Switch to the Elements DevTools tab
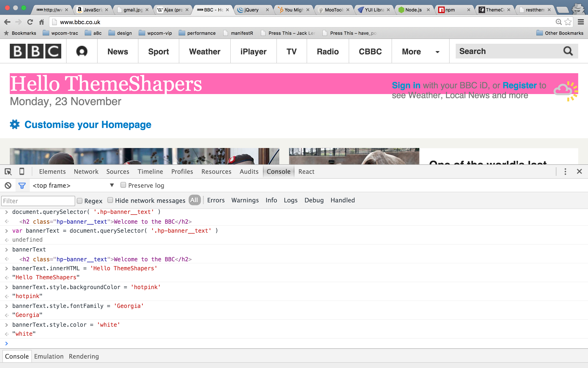The height and width of the screenshot is (368, 588). (52, 172)
